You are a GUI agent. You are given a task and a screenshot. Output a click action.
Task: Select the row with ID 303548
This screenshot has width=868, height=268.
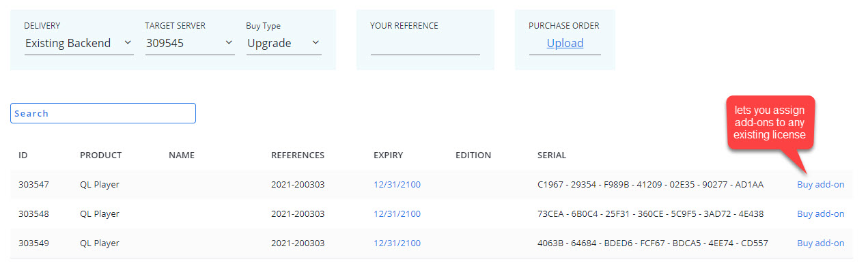(432, 213)
